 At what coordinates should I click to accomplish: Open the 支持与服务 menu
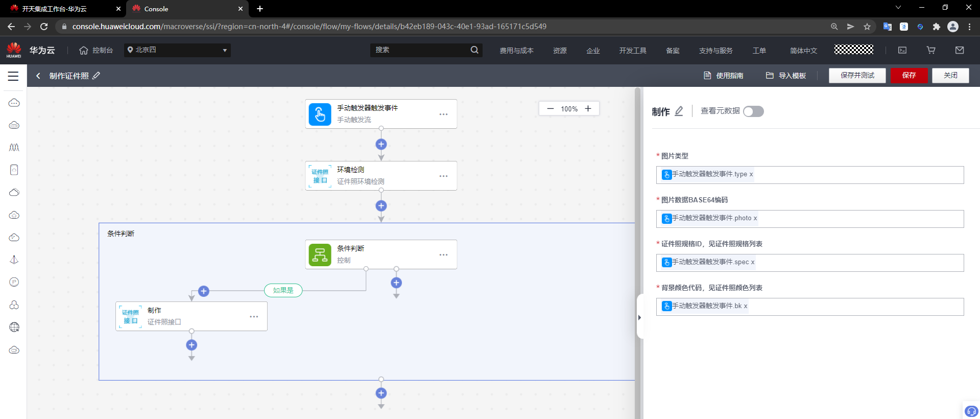click(x=715, y=51)
